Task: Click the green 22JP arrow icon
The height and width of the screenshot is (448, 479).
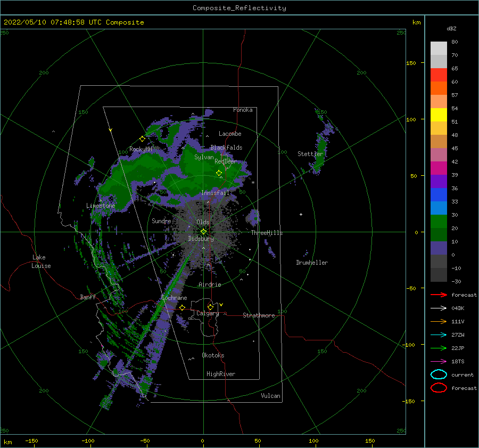Action: [x=439, y=348]
